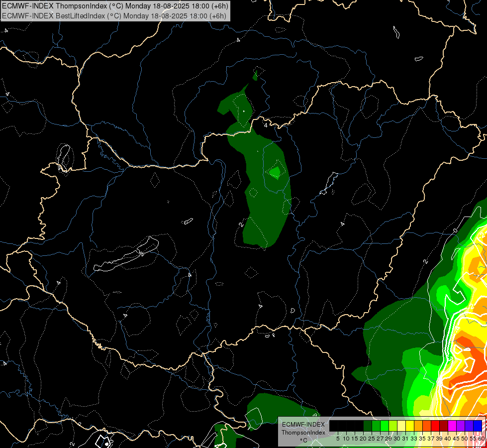487x448 pixels.
Task: Select the magenta 40–45 legend swatch
Action: point(452,426)
